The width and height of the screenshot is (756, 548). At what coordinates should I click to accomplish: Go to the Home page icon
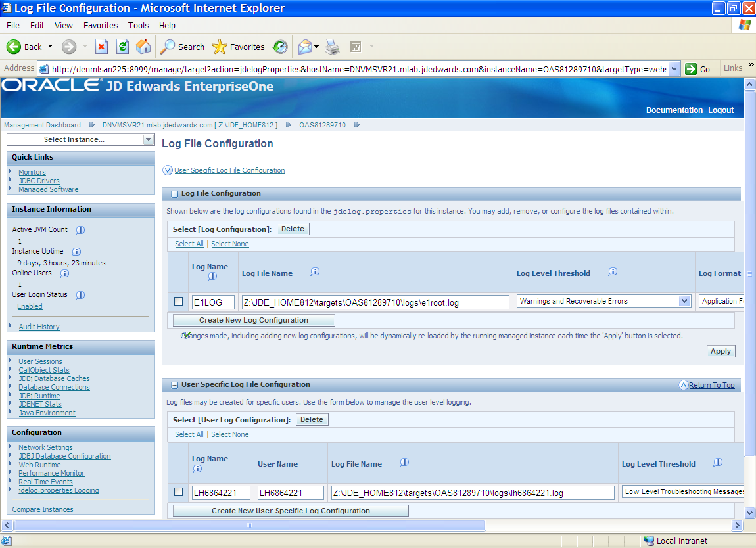(x=143, y=47)
